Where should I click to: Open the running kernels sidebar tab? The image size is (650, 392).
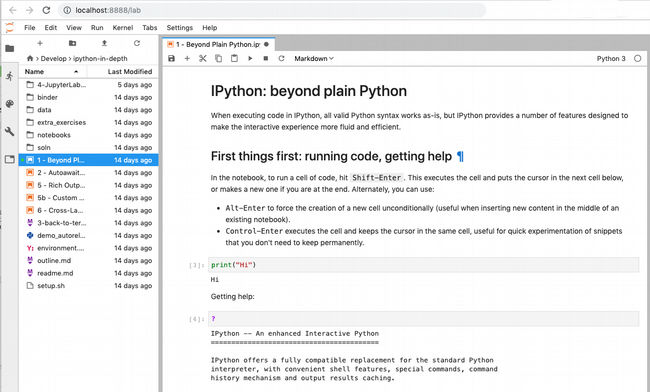point(10,76)
